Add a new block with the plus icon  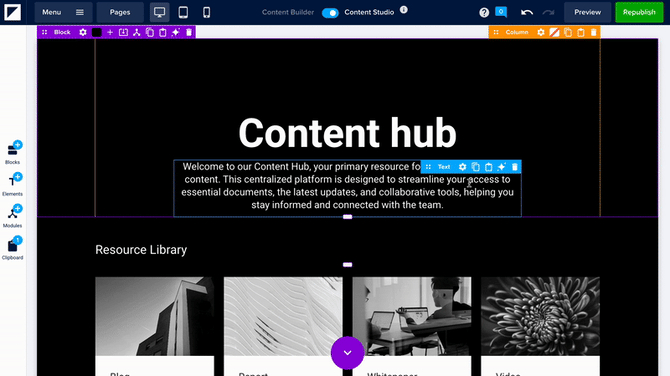pyautogui.click(x=110, y=32)
